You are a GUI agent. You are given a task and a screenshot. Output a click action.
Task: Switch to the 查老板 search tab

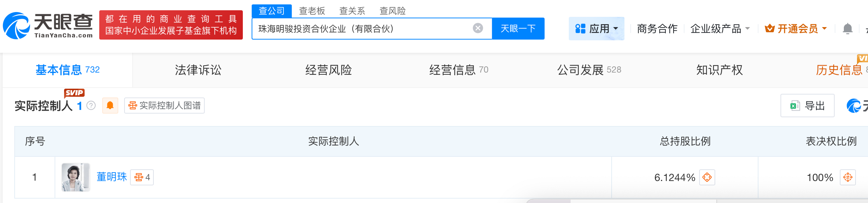312,11
